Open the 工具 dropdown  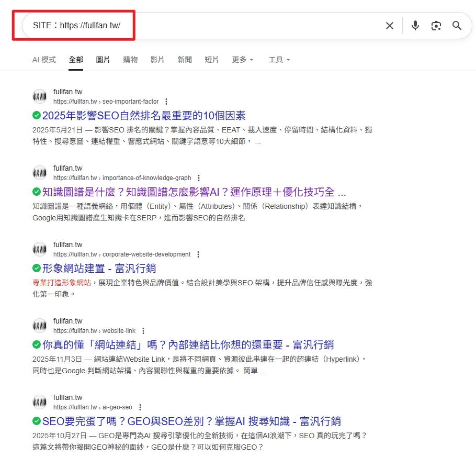pos(279,60)
